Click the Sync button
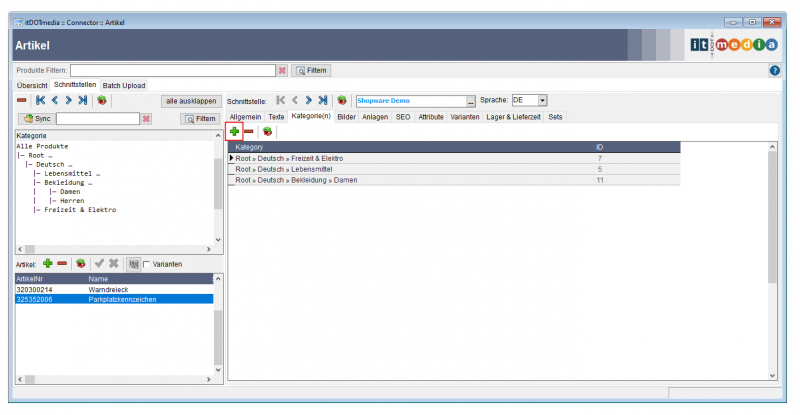This screenshot has width=800, height=415. point(36,119)
